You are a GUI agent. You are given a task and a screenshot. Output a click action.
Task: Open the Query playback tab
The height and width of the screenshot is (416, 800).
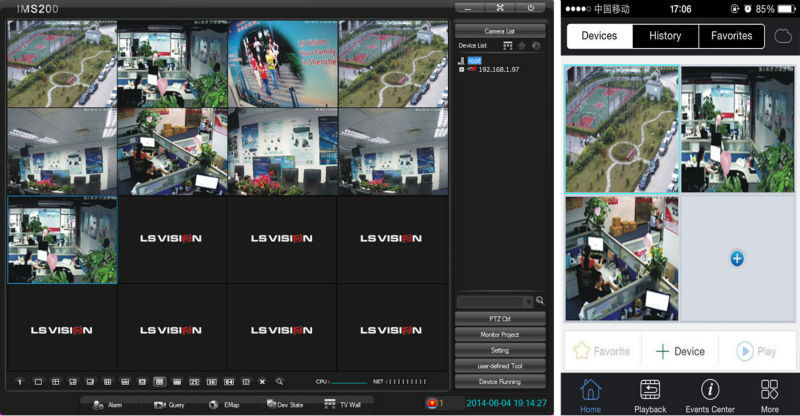click(169, 405)
